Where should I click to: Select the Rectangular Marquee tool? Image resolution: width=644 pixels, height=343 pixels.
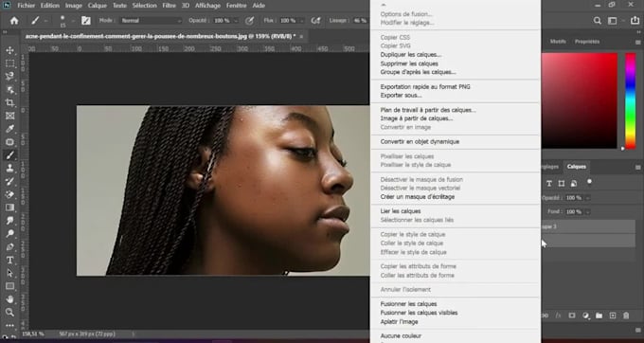pos(9,63)
